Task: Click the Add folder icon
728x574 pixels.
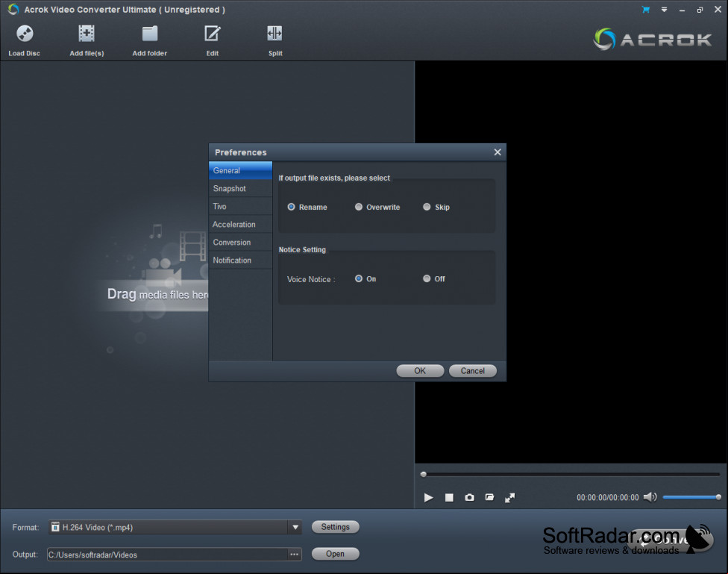Action: pyautogui.click(x=149, y=34)
